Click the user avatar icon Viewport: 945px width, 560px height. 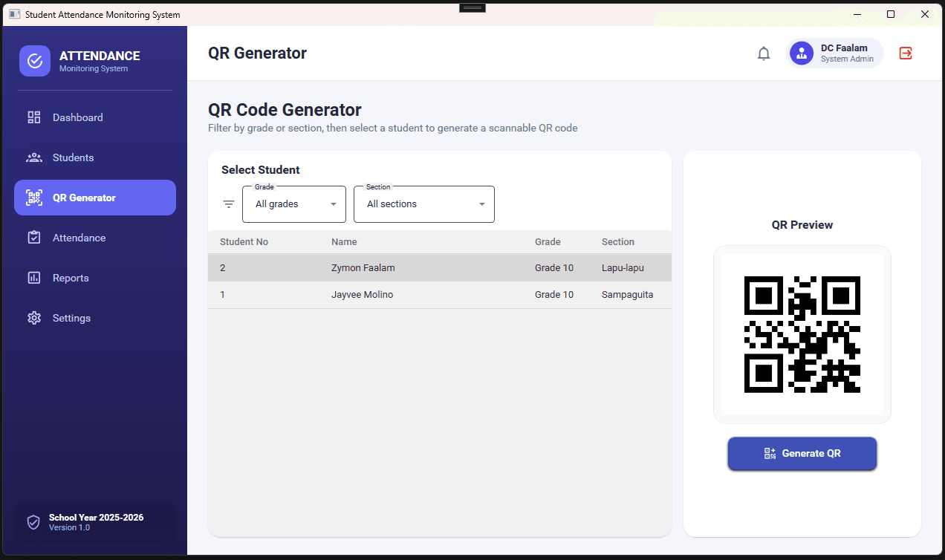[802, 53]
